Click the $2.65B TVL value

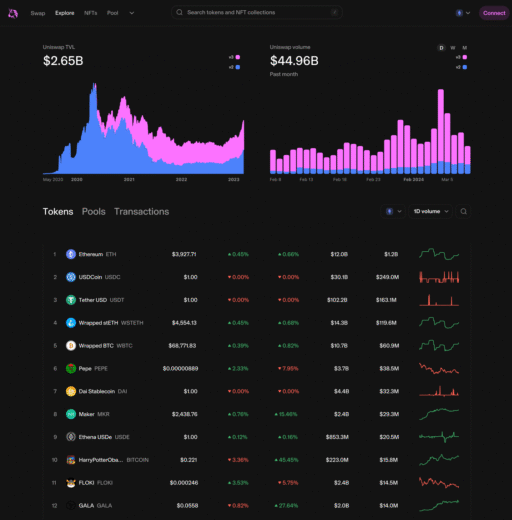coord(63,61)
